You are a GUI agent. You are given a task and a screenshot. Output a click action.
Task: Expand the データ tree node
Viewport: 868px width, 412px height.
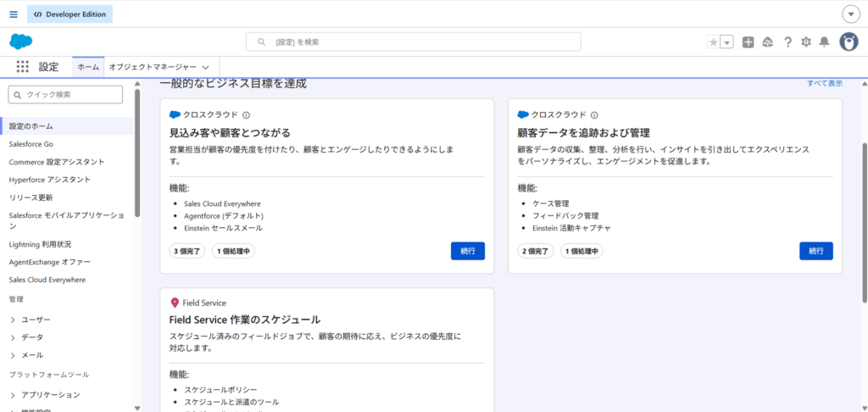(x=13, y=337)
